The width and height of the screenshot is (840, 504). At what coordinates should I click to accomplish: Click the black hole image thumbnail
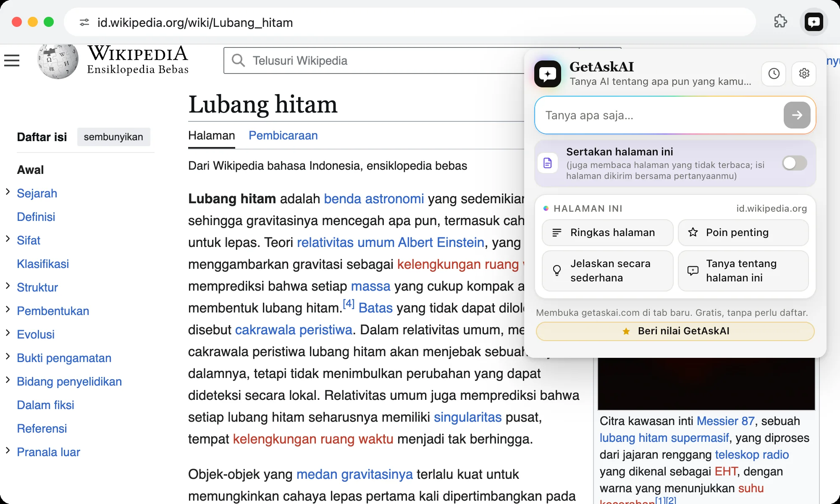click(706, 383)
